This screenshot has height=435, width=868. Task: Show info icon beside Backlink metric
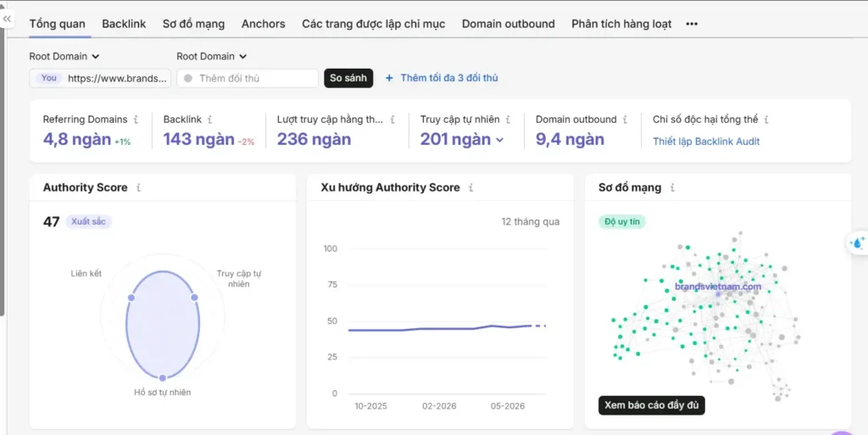[209, 120]
